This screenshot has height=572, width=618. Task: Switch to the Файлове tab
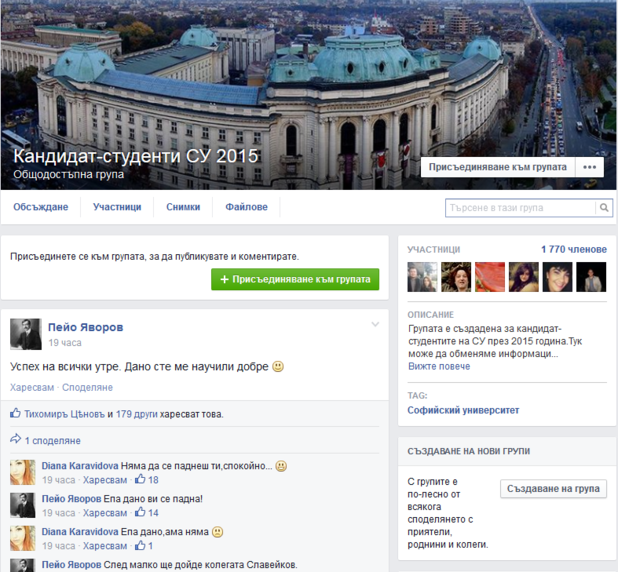(x=246, y=207)
